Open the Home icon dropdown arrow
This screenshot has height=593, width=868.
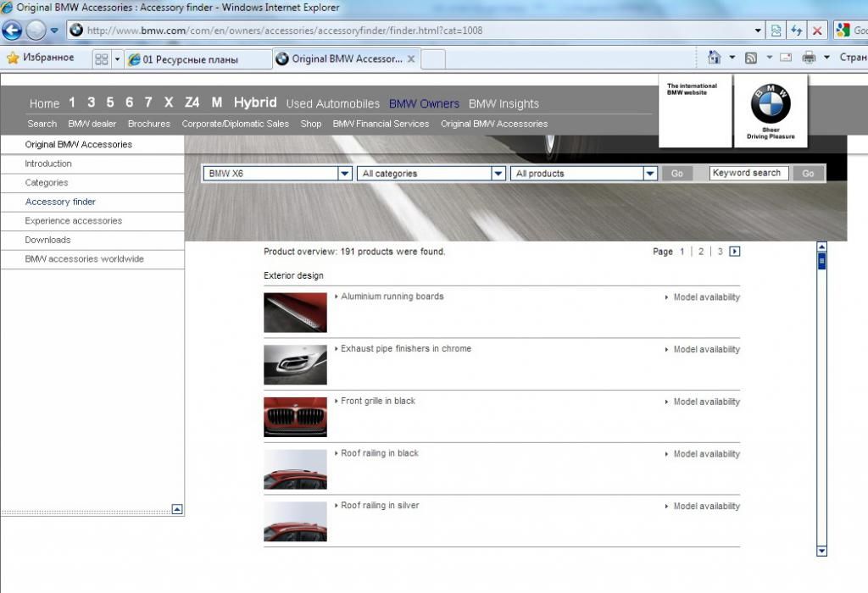coord(732,57)
